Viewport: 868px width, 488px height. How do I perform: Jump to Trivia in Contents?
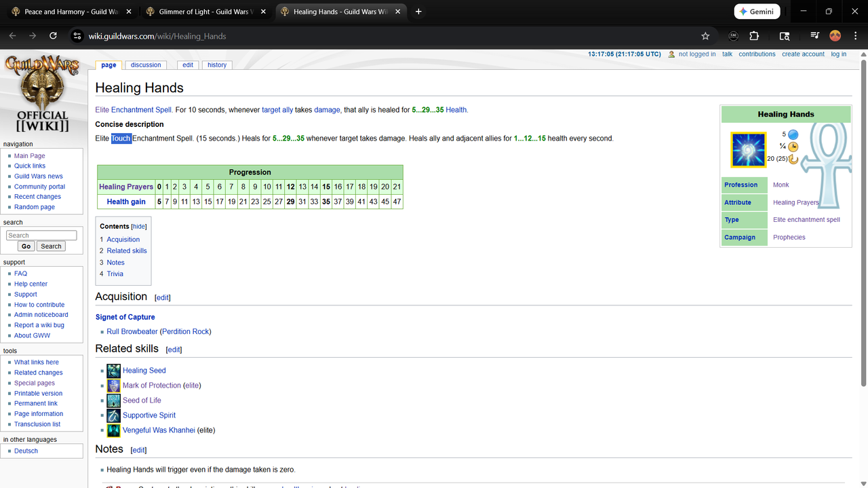115,274
